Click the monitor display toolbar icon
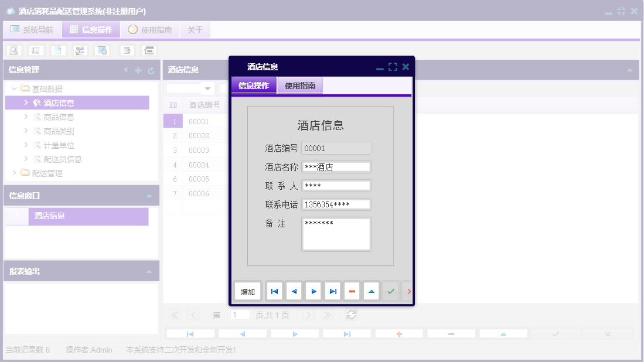Screen dimensions: 644x362 pyautogui.click(x=101, y=50)
